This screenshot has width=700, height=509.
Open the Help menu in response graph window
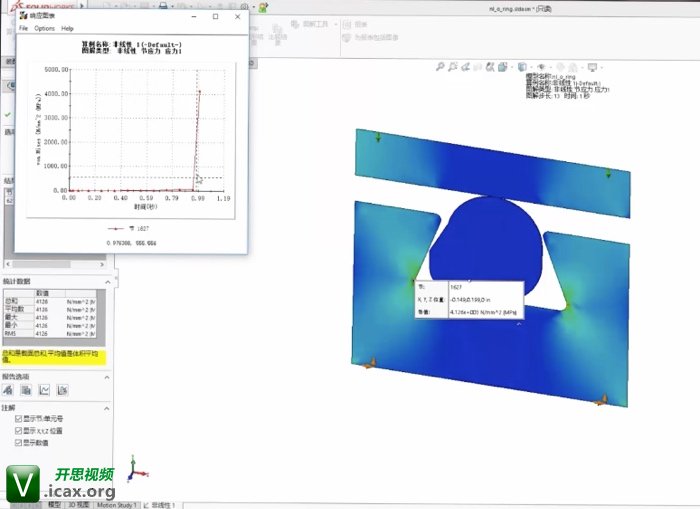click(x=68, y=28)
